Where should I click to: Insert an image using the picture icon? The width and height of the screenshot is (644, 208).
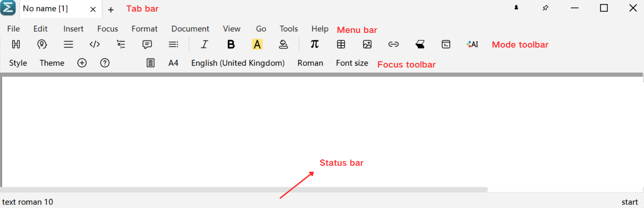pyautogui.click(x=367, y=44)
